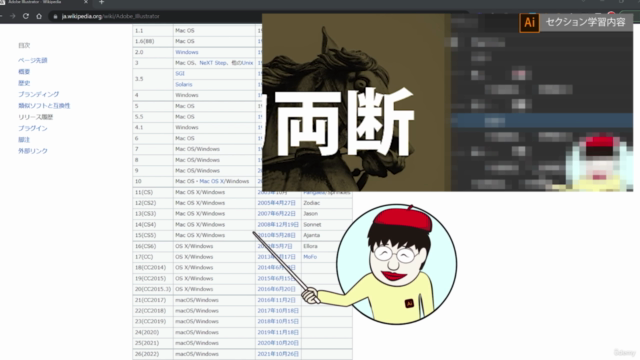Click the lock icon in address bar
The width and height of the screenshot is (640, 360).
(55, 16)
